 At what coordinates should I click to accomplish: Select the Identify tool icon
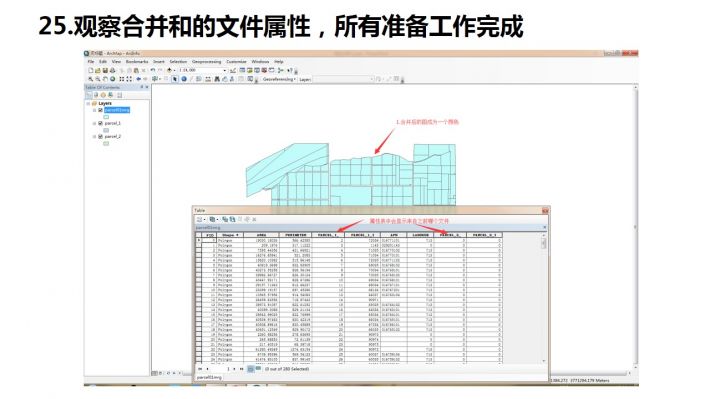[184, 79]
